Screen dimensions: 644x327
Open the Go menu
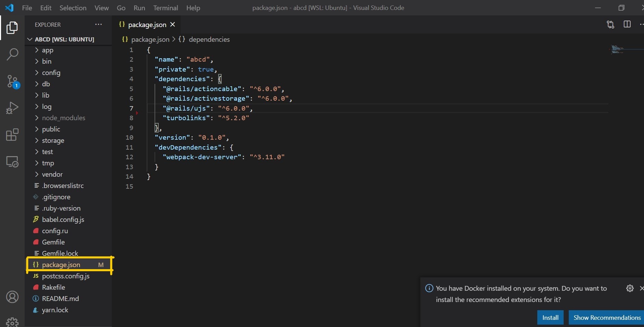[x=121, y=8]
